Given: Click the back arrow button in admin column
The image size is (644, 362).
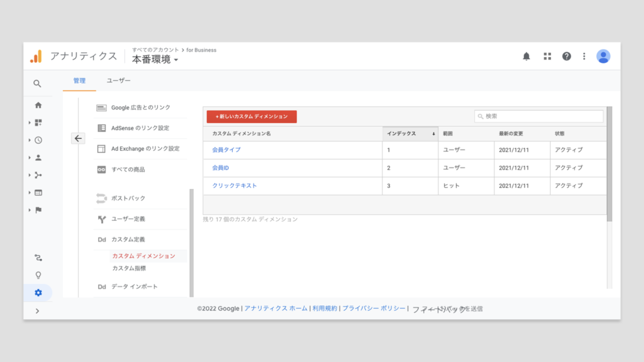Looking at the screenshot, I should pyautogui.click(x=78, y=139).
